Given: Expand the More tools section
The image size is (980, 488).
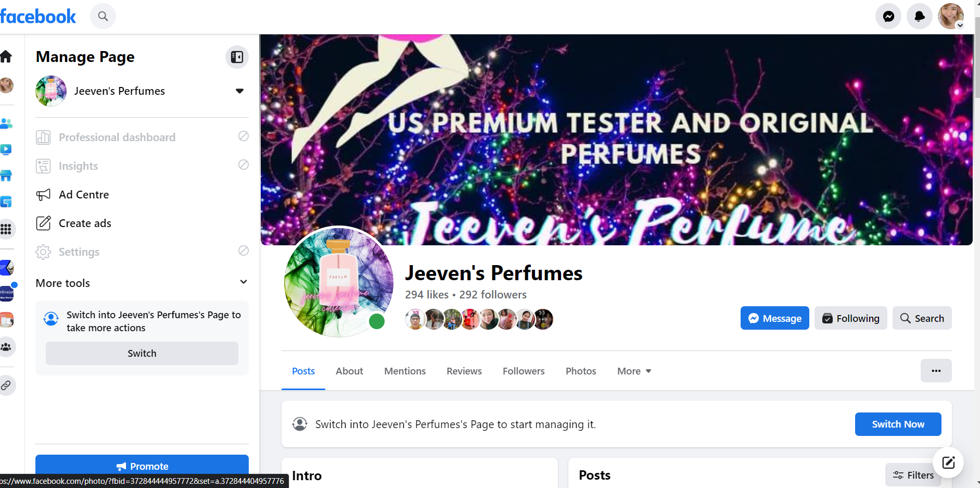Looking at the screenshot, I should tap(142, 283).
